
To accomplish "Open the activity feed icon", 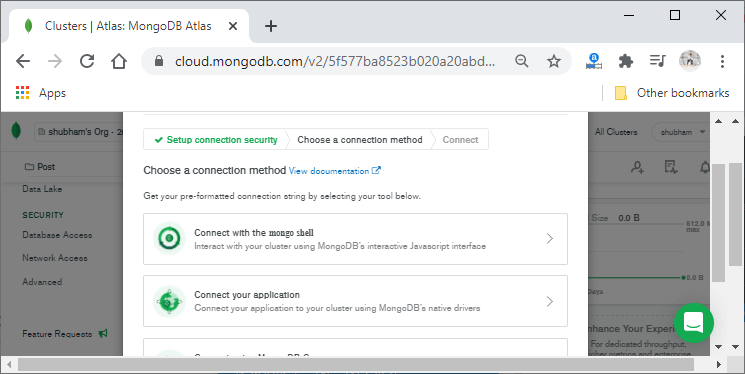I will tap(671, 167).
